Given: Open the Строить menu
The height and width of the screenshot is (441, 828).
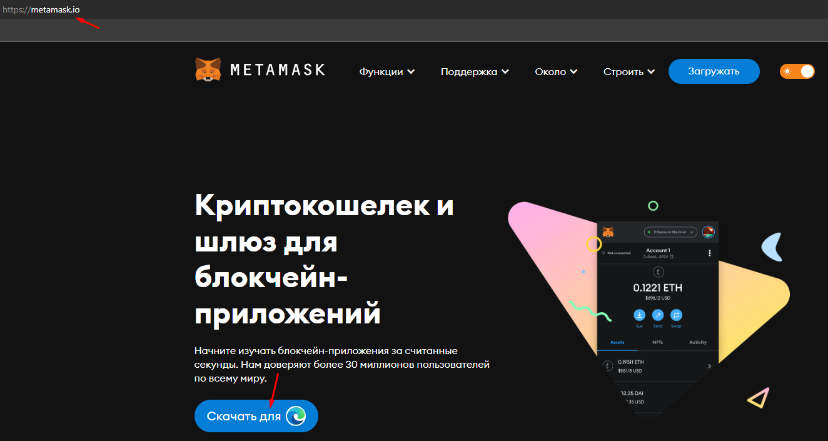Looking at the screenshot, I should coord(629,71).
